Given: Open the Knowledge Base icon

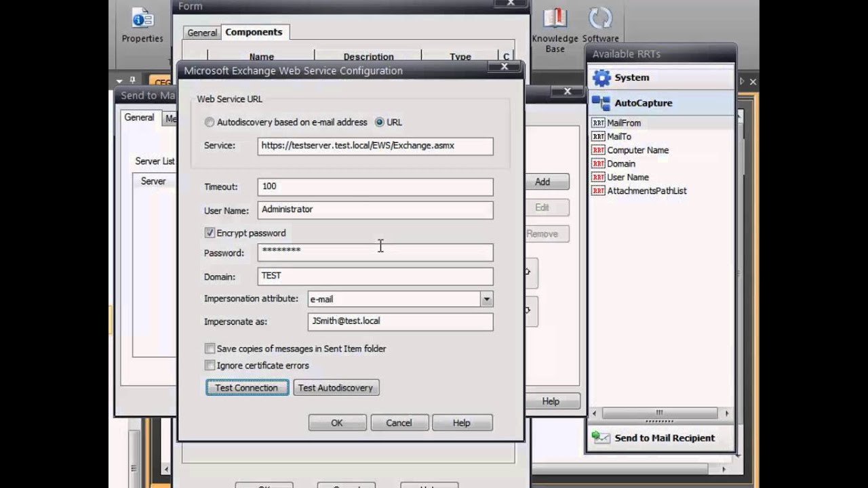Looking at the screenshot, I should (x=555, y=18).
